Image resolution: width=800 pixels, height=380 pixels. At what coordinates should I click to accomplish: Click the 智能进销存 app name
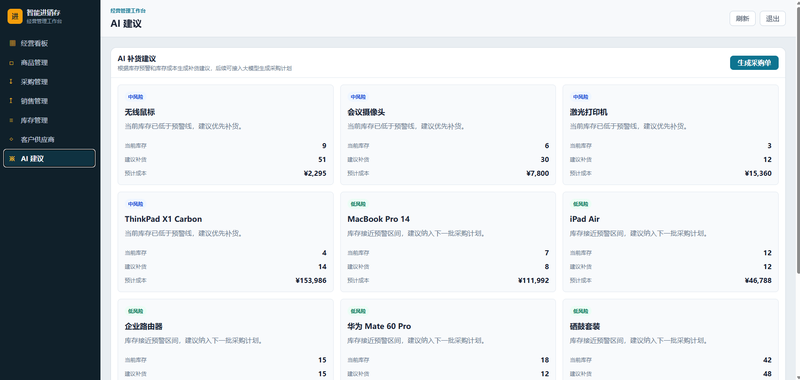44,12
